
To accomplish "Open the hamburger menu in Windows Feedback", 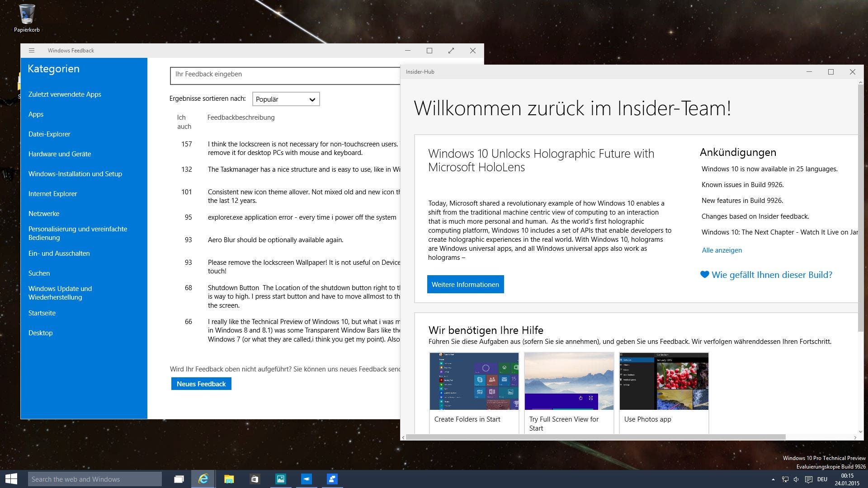I will coord(31,51).
